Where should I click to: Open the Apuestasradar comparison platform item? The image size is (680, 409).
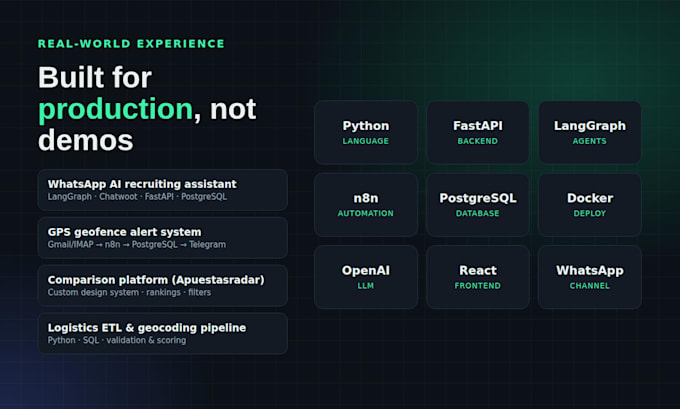pos(163,286)
